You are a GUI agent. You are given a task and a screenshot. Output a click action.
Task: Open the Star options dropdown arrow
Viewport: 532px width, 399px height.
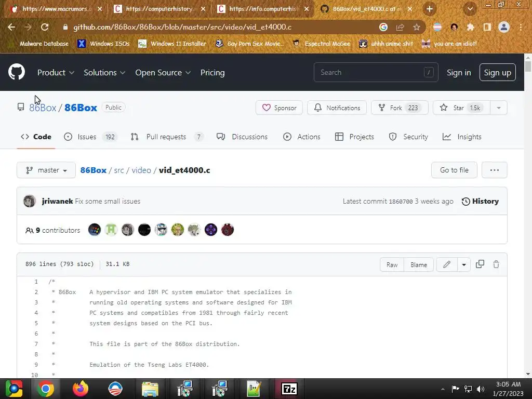point(499,108)
